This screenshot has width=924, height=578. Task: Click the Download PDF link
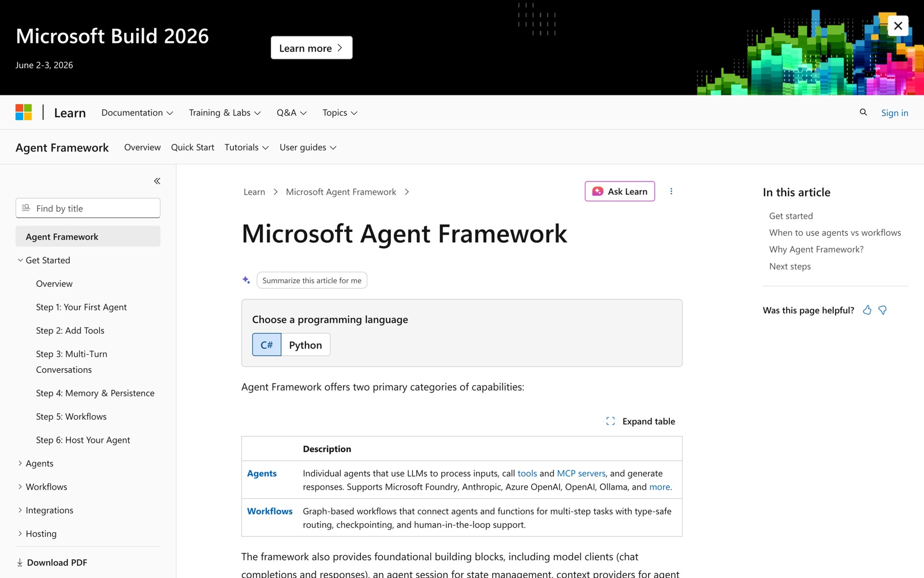pyautogui.click(x=52, y=562)
